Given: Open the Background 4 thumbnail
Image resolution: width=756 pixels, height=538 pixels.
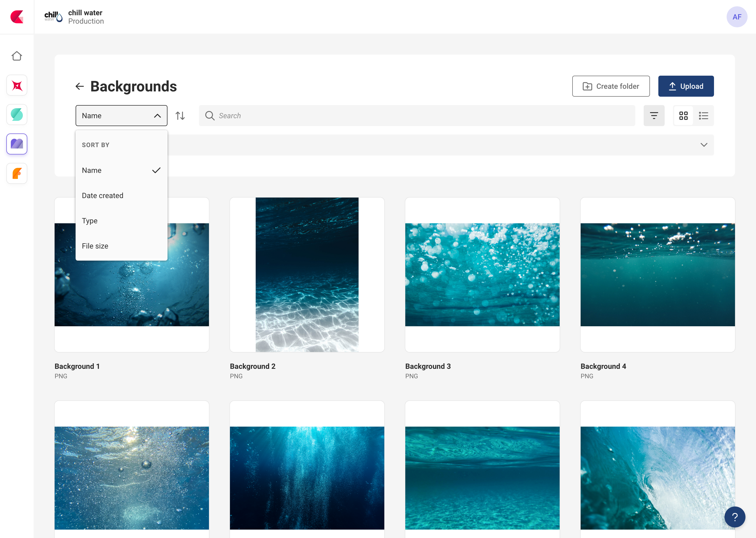Looking at the screenshot, I should coord(657,275).
